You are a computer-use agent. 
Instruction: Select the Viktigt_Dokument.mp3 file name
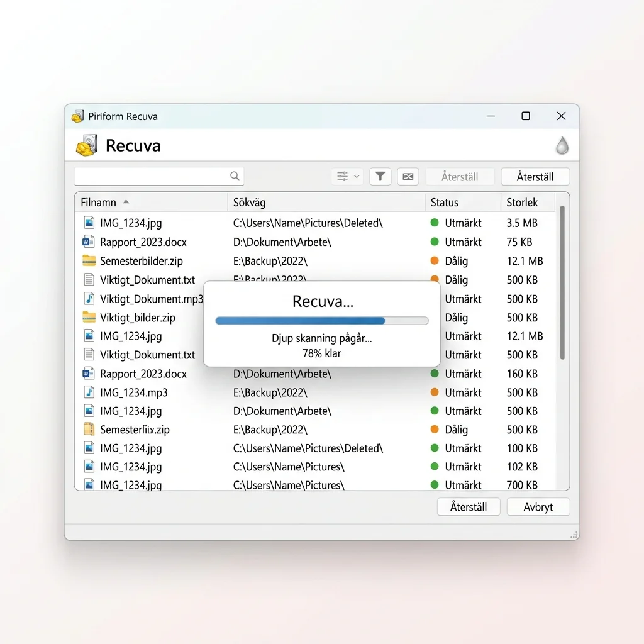tap(152, 299)
